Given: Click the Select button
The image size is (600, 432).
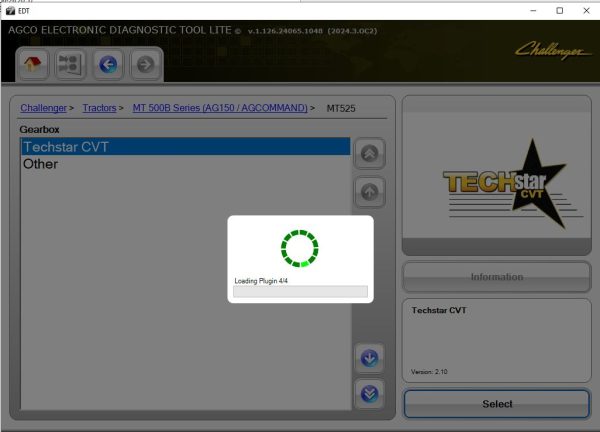Looking at the screenshot, I should [x=497, y=404].
